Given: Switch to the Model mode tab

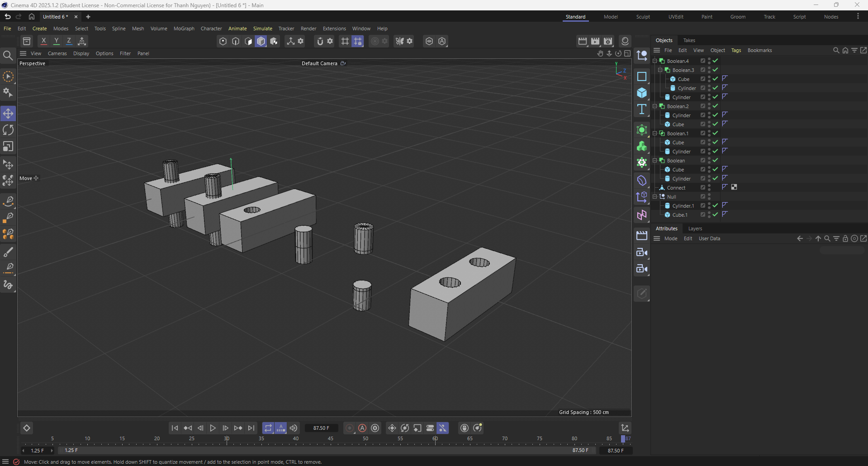Looking at the screenshot, I should click(611, 17).
